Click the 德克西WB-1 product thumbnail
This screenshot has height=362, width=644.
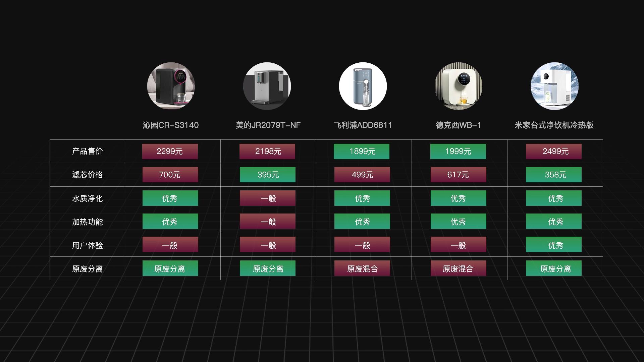click(459, 86)
